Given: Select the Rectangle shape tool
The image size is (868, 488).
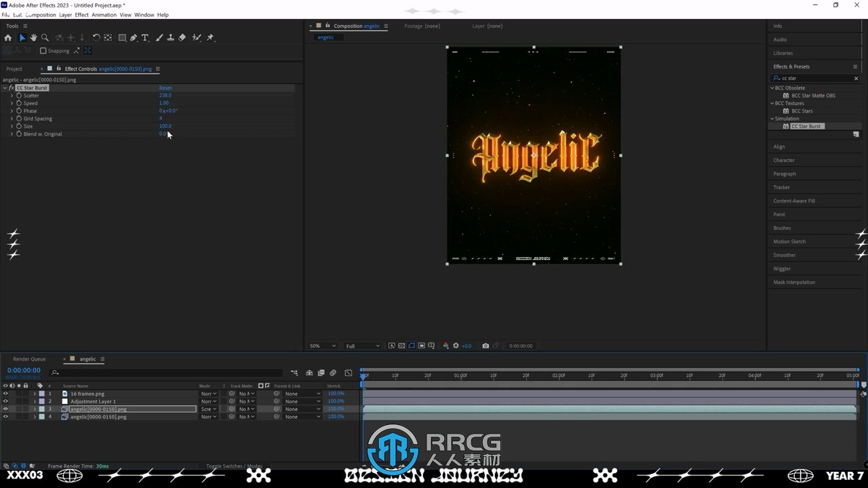Looking at the screenshot, I should click(122, 38).
